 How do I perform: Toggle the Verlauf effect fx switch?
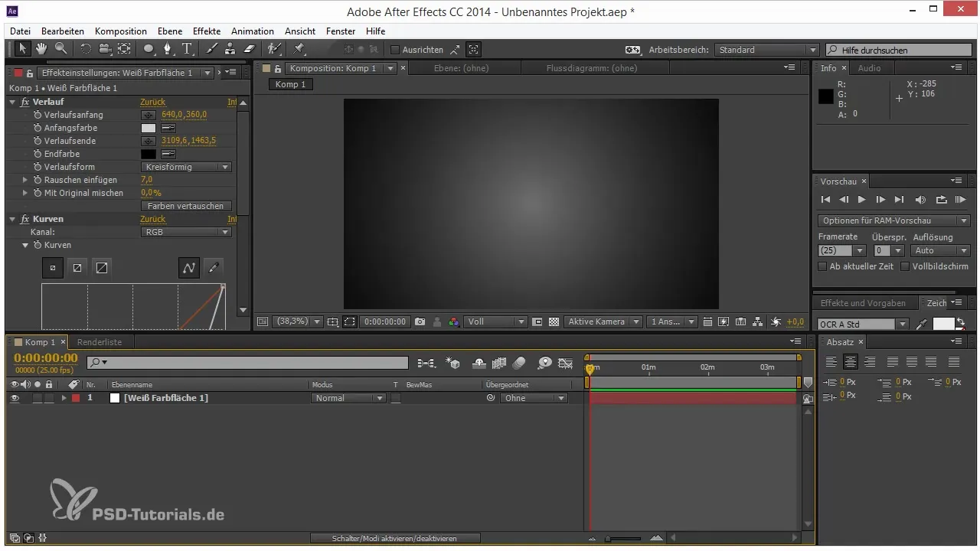pyautogui.click(x=25, y=102)
